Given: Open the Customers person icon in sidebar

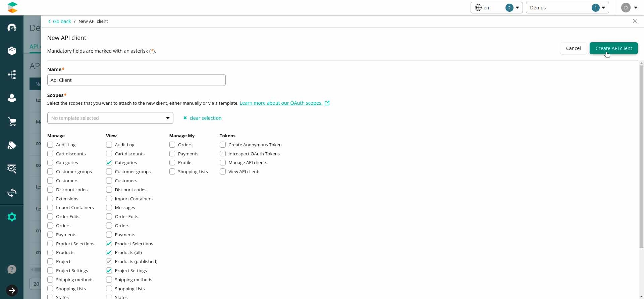Looking at the screenshot, I should pyautogui.click(x=12, y=98).
